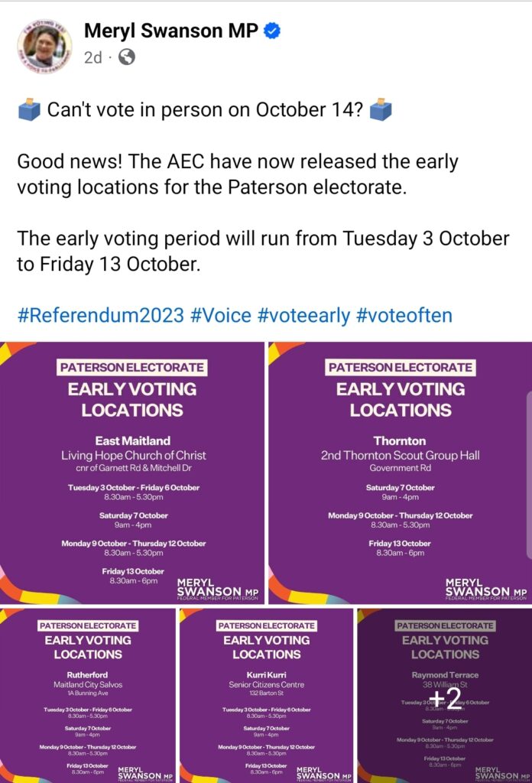
Task: Open the East Maitland voting locations photo
Action: (132, 473)
